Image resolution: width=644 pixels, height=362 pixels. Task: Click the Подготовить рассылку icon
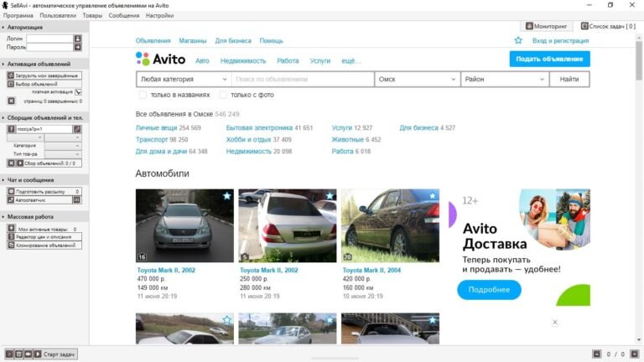tap(11, 191)
